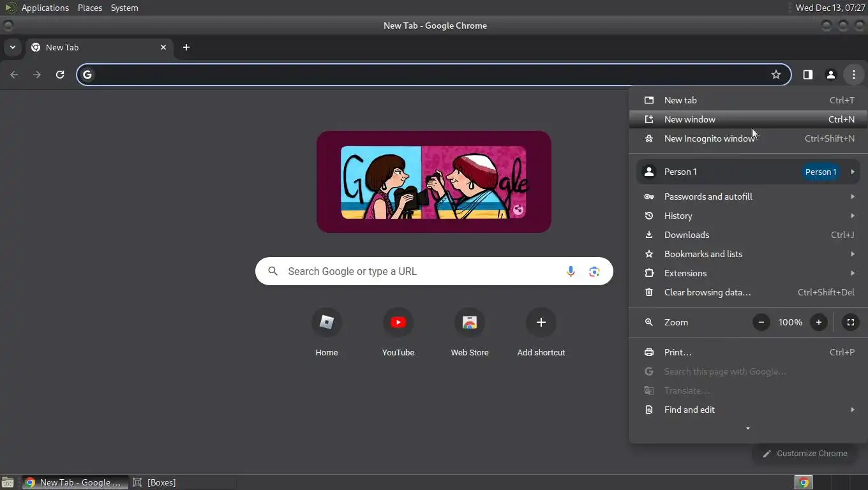Viewport: 868px width, 490px height.
Task: Expand the History submenu
Action: coord(748,216)
